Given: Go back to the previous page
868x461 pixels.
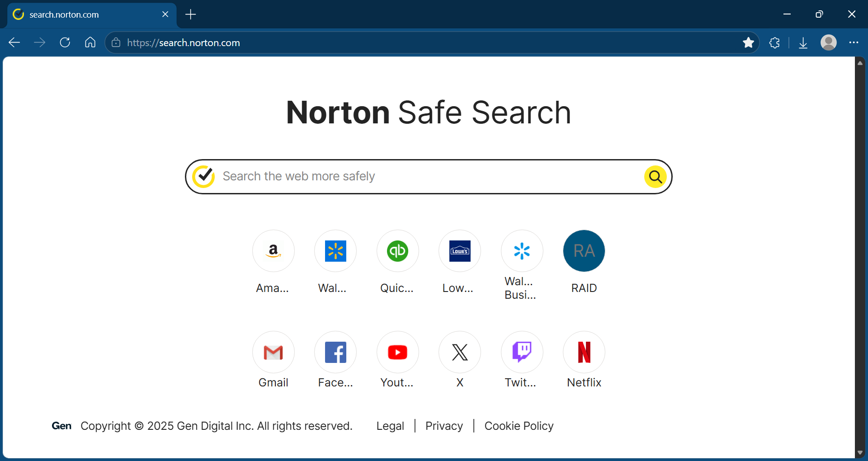Looking at the screenshot, I should [14, 42].
